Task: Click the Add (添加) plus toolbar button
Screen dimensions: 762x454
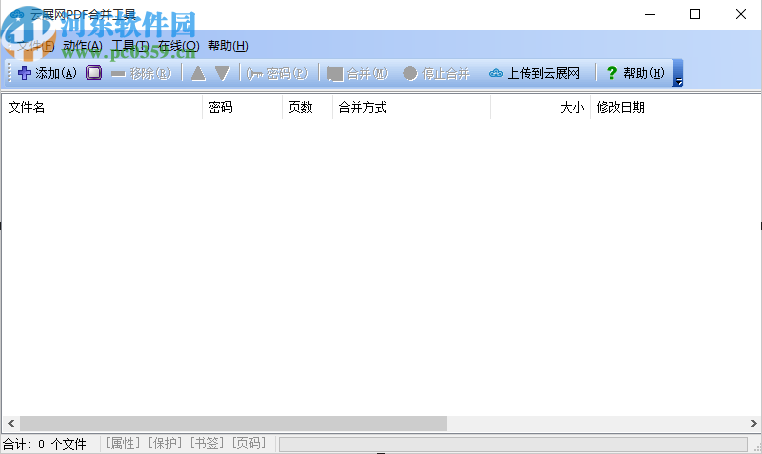Action: click(47, 73)
